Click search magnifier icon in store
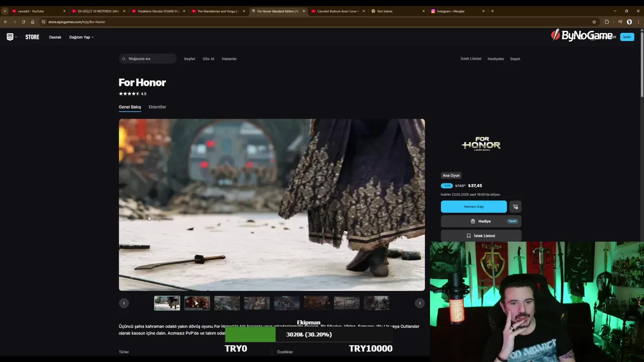 (124, 59)
